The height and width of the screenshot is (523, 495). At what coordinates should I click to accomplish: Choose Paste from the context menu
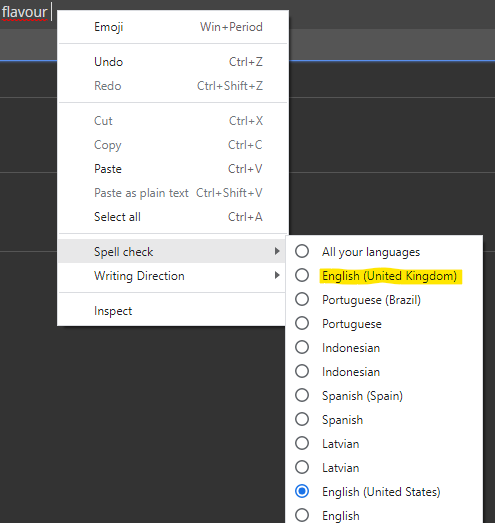[x=173, y=169]
